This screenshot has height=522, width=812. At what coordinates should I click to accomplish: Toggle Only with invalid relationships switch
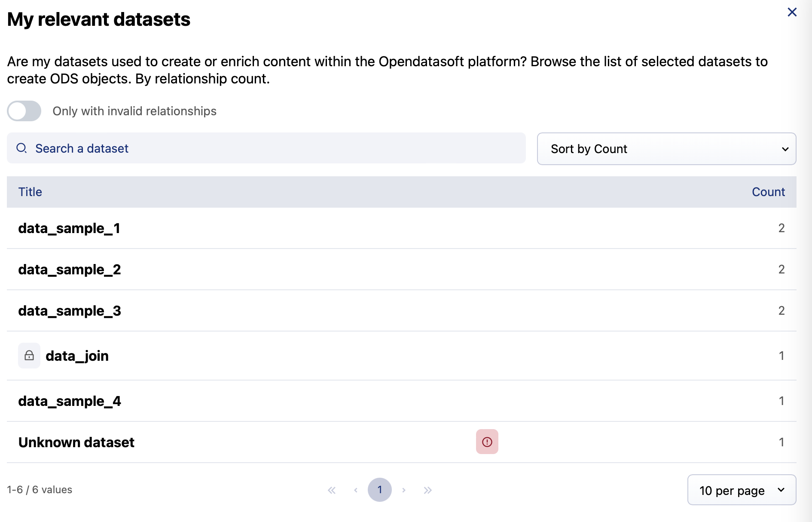(x=24, y=111)
